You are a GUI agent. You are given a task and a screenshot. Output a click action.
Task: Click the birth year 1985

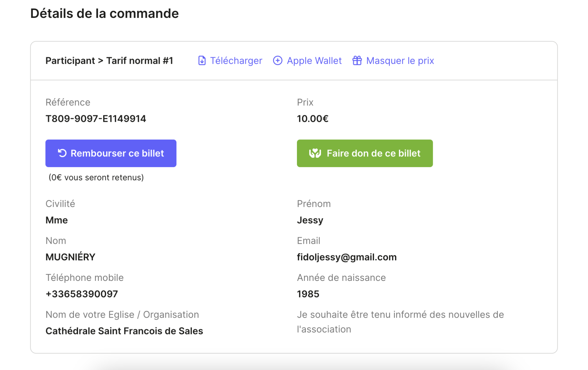click(x=308, y=294)
